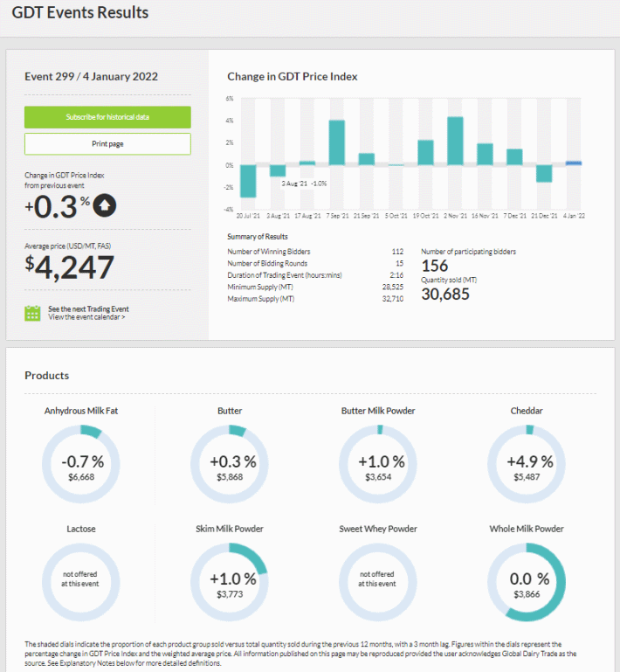Screen dimensions: 620x672
Task: Click the +0.3% index change value
Action: point(57,206)
